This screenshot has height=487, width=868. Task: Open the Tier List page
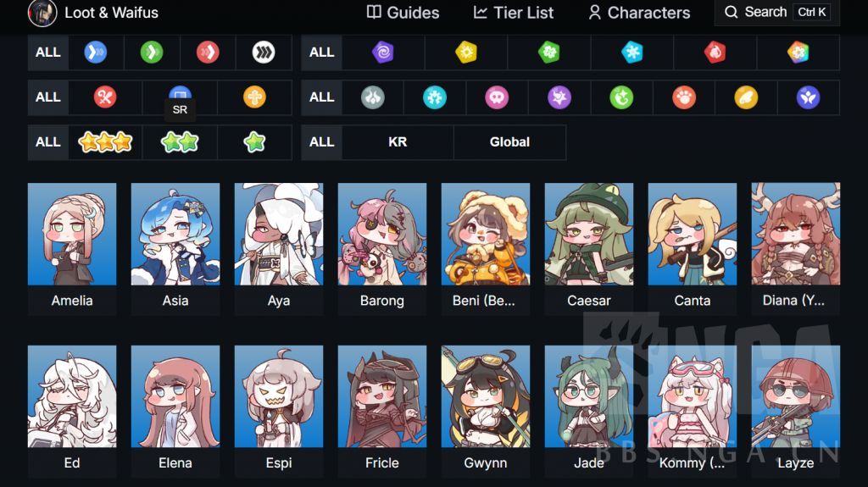[x=513, y=13]
